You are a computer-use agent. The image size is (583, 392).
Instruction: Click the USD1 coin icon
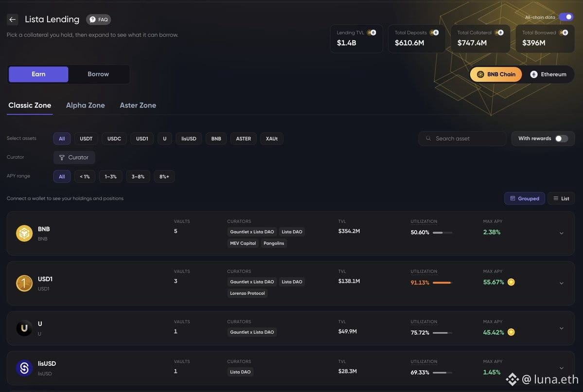(x=24, y=283)
